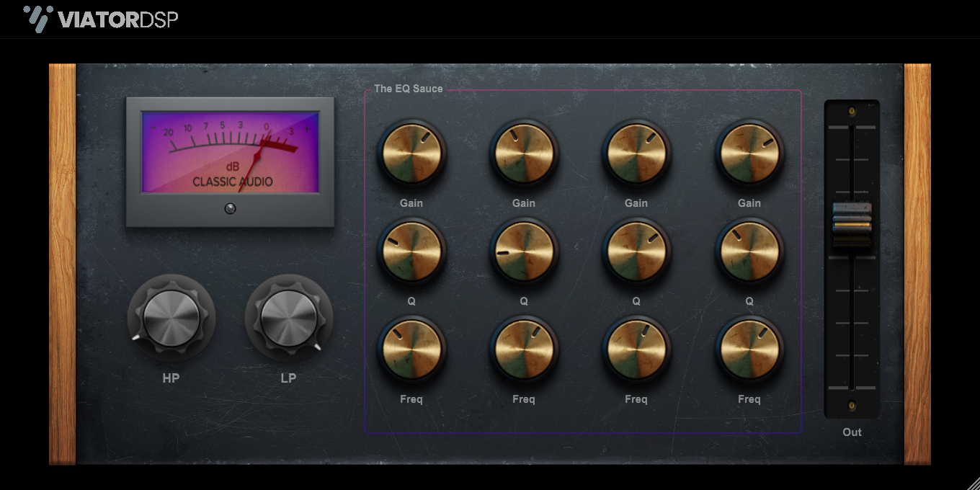Viewport: 980px width, 490px height.
Task: Click the first band Q knob
Action: click(411, 251)
